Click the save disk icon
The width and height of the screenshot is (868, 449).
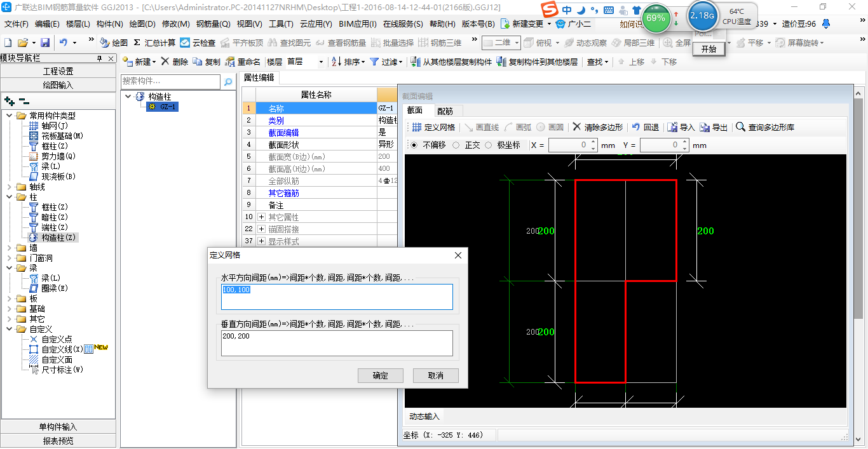(45, 43)
